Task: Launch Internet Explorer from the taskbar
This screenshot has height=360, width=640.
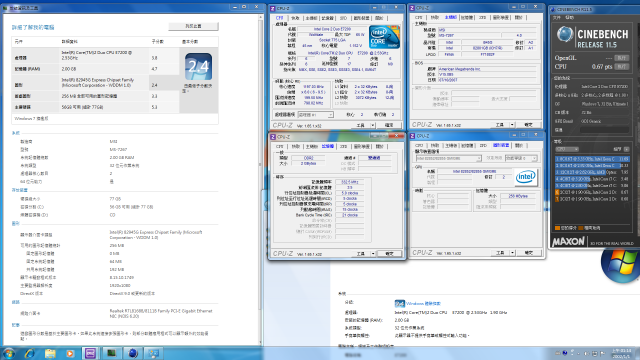Action: [30, 353]
